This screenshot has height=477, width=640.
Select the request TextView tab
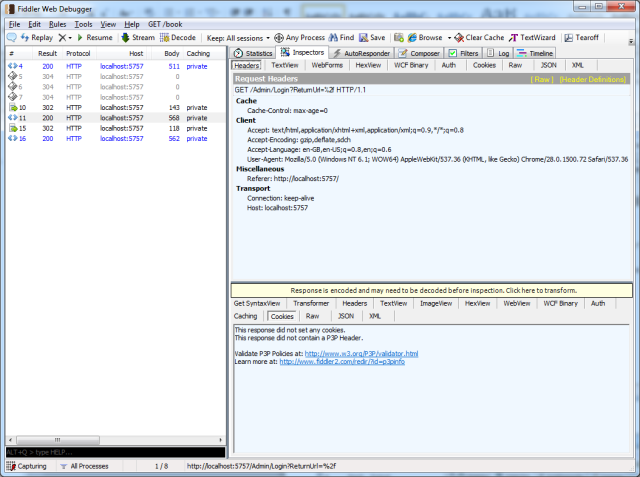point(284,65)
